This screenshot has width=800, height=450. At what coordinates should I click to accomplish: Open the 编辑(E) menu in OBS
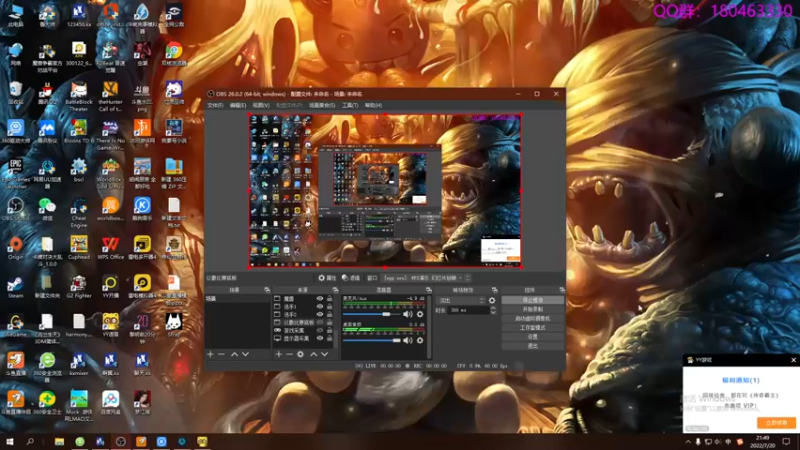pyautogui.click(x=238, y=105)
